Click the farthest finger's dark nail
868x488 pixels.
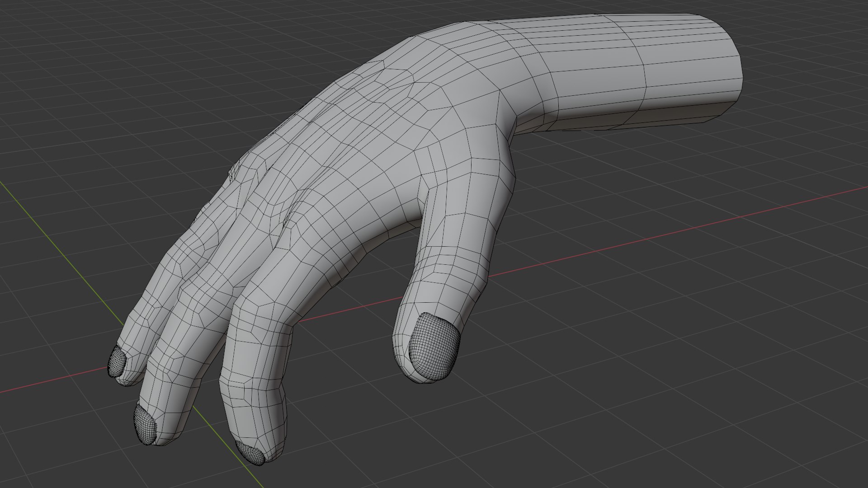click(x=117, y=361)
